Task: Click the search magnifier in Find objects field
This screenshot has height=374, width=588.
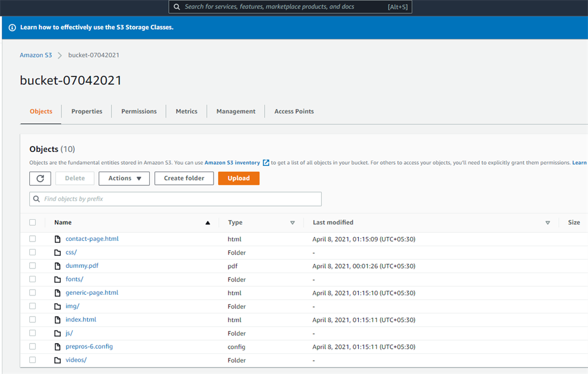Action: pos(37,198)
